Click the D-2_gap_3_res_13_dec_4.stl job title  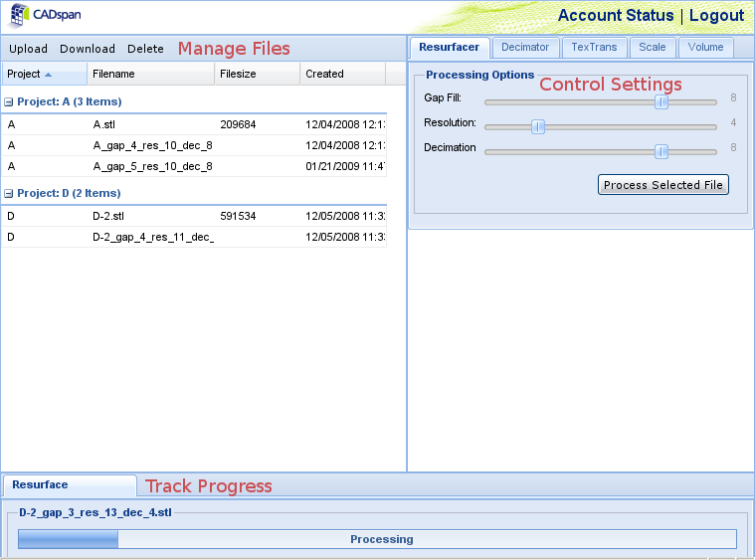[95, 513]
